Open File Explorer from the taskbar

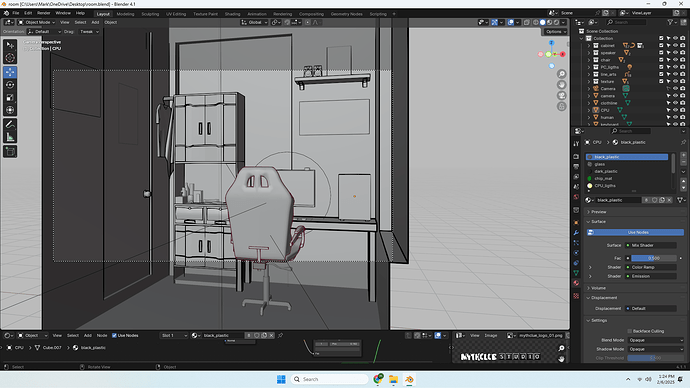point(393,379)
